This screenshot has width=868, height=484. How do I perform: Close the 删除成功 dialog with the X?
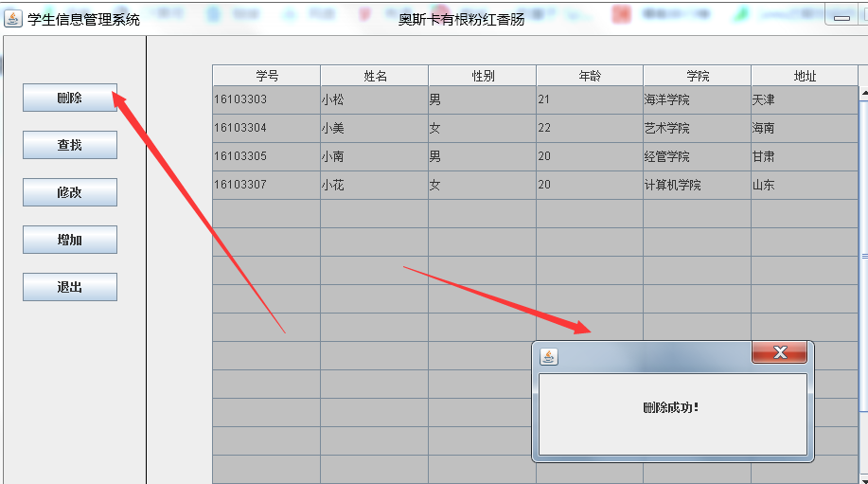pos(779,352)
